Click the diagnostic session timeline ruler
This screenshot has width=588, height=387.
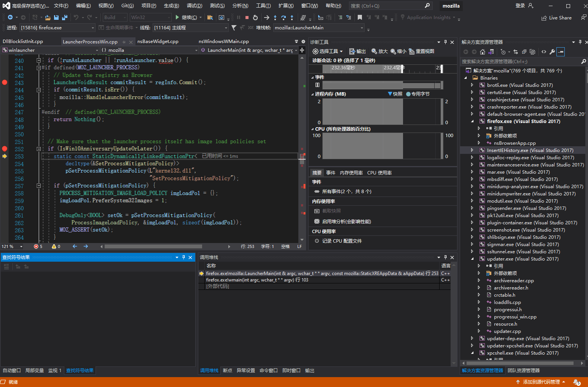382,68
